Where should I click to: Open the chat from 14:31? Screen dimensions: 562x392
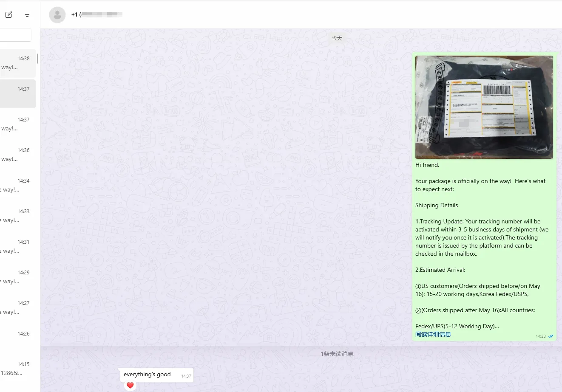[x=17, y=246]
